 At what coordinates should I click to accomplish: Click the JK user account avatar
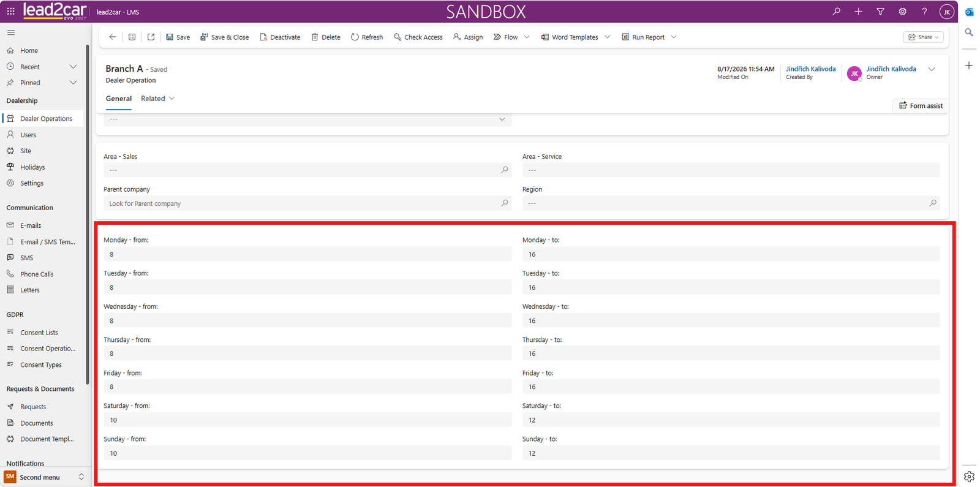click(946, 12)
